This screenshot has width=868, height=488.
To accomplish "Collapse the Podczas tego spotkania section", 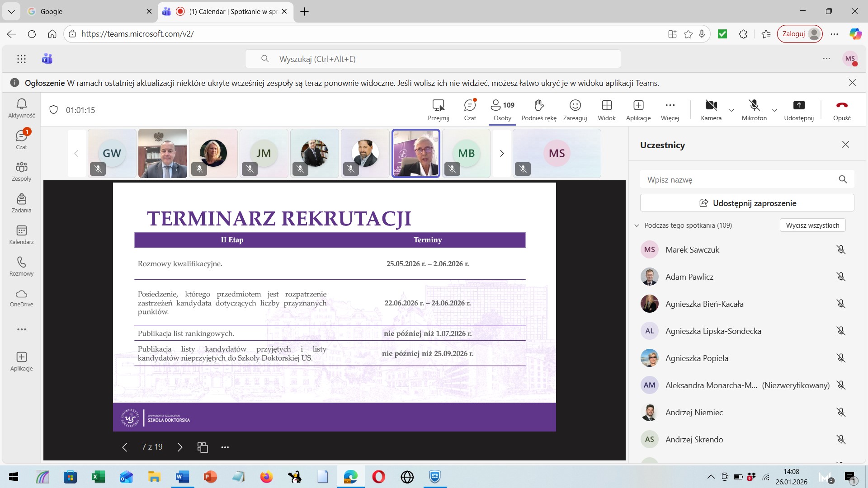I will pos(637,225).
